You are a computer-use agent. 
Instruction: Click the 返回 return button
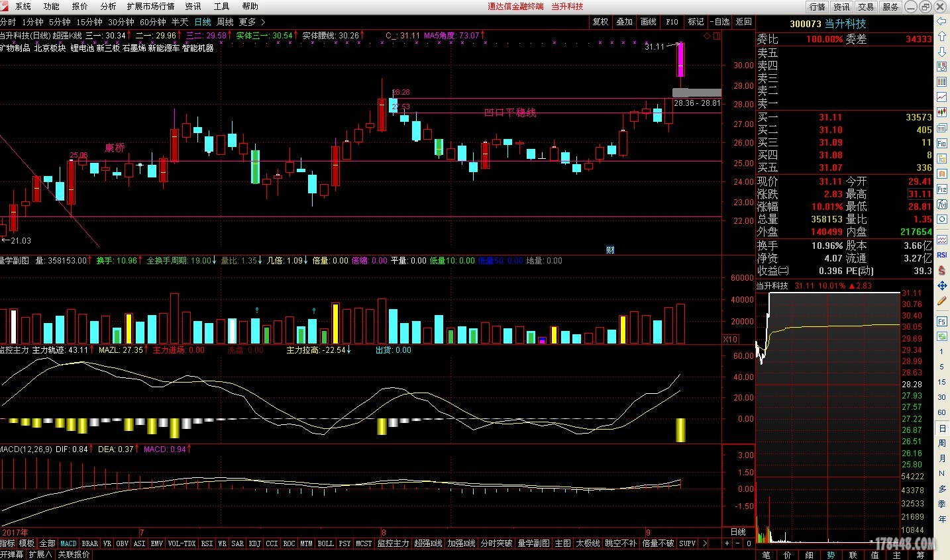(743, 22)
